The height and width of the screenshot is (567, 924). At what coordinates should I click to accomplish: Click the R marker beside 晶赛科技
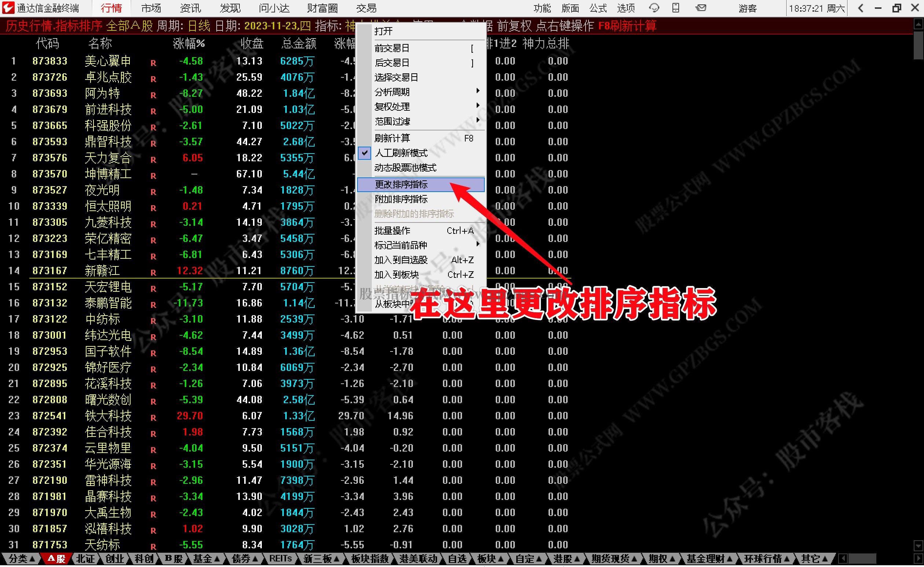coord(153,498)
